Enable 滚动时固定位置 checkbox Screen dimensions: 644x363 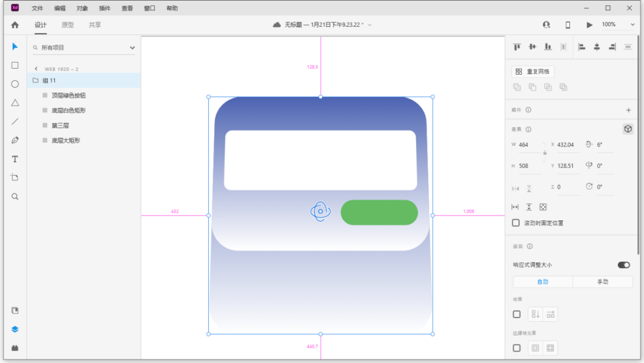516,223
